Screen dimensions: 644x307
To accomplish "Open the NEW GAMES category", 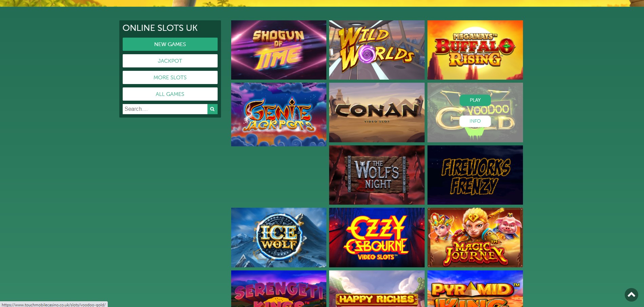I will pyautogui.click(x=170, y=44).
